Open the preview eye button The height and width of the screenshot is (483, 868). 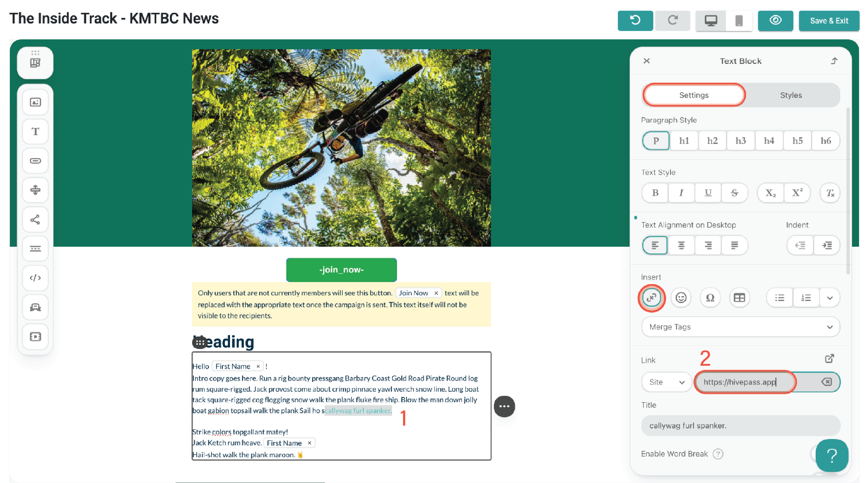click(x=775, y=21)
